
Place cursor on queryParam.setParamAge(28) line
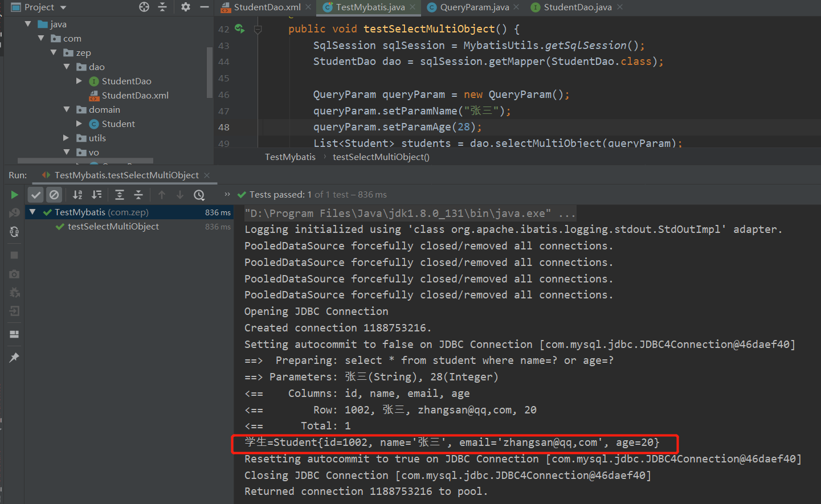click(x=398, y=127)
